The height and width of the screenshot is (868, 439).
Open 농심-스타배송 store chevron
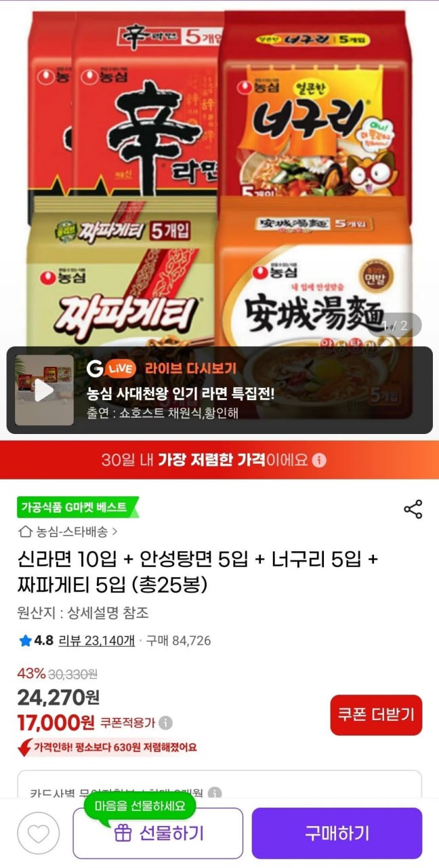pos(114,531)
